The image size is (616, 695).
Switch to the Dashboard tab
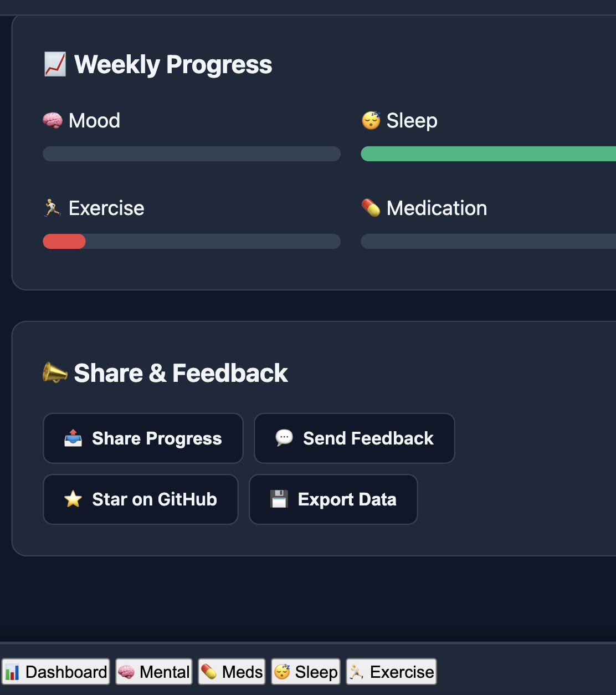55,672
